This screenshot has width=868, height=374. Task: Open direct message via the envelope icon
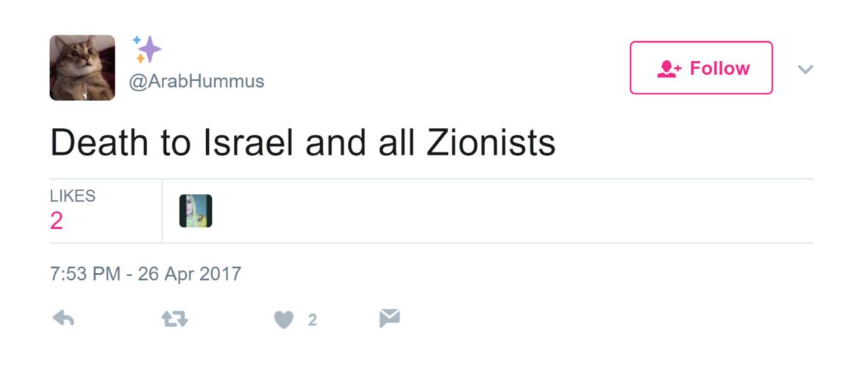(x=389, y=318)
